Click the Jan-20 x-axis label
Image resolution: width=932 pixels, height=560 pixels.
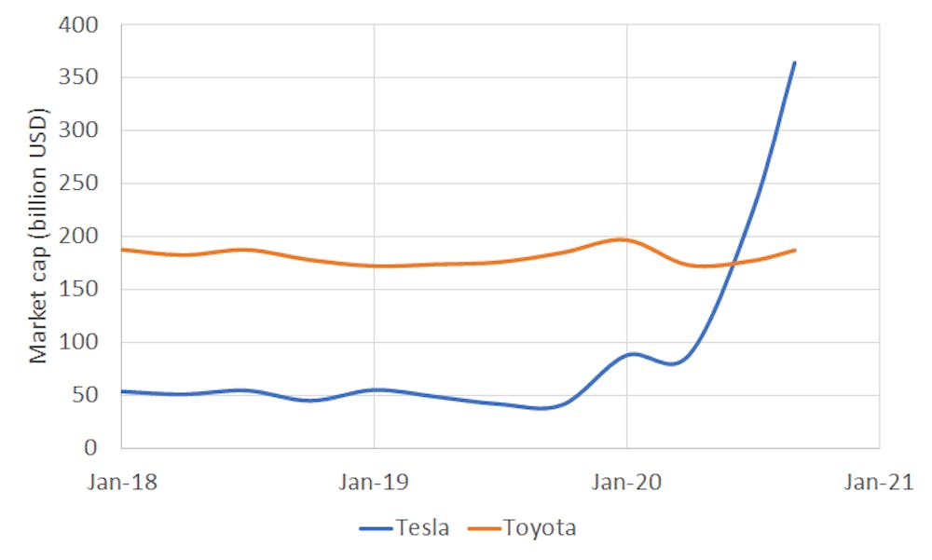point(626,483)
